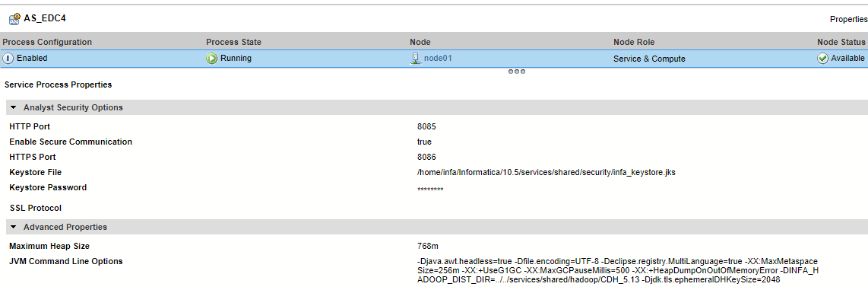Click the three-dot panel resize handle
Image resolution: width=868 pixels, height=290 pixels.
pyautogui.click(x=517, y=72)
